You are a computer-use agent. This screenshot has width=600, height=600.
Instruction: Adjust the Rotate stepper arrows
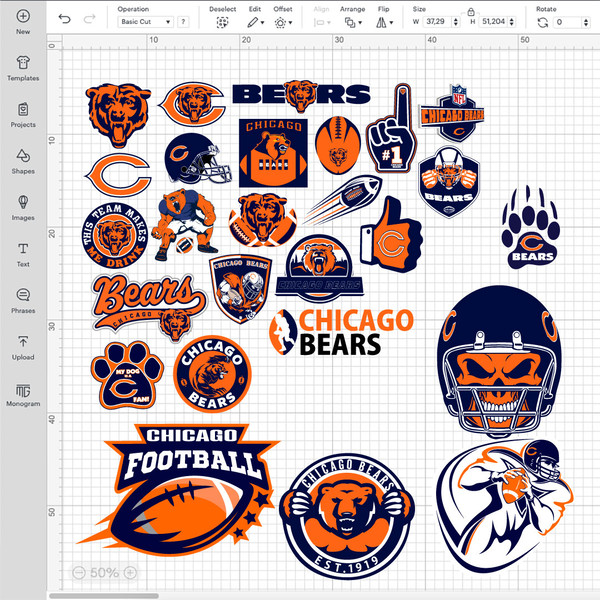(x=586, y=22)
